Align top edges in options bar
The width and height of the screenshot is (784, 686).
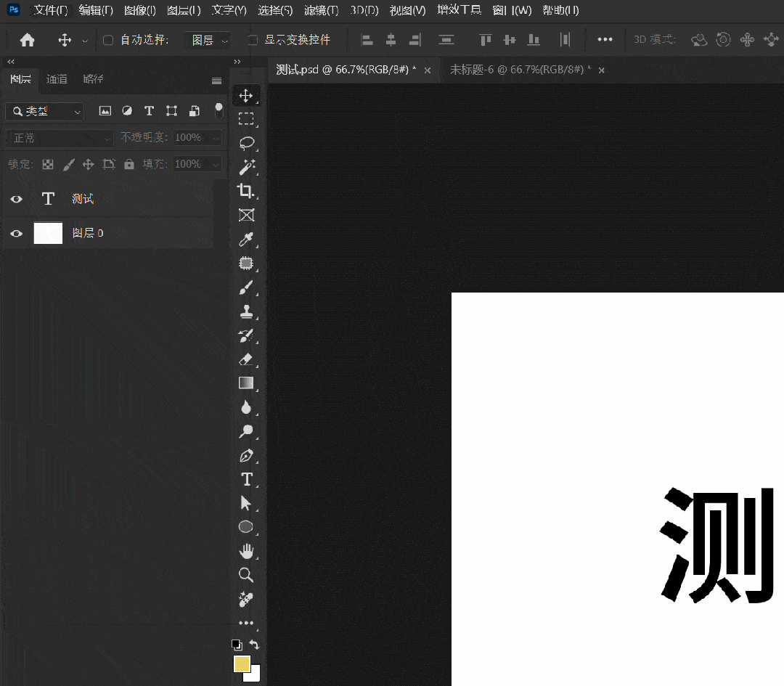click(485, 40)
